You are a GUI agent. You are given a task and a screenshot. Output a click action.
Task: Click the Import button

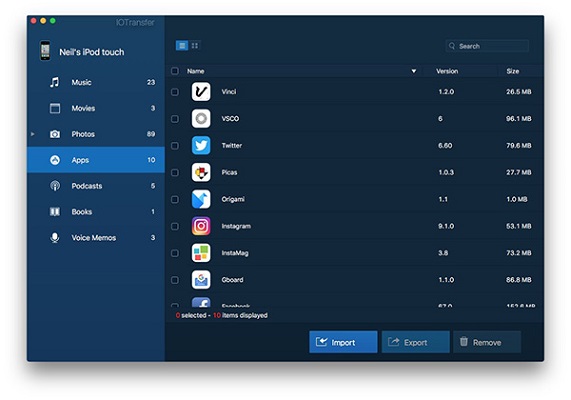tap(343, 342)
